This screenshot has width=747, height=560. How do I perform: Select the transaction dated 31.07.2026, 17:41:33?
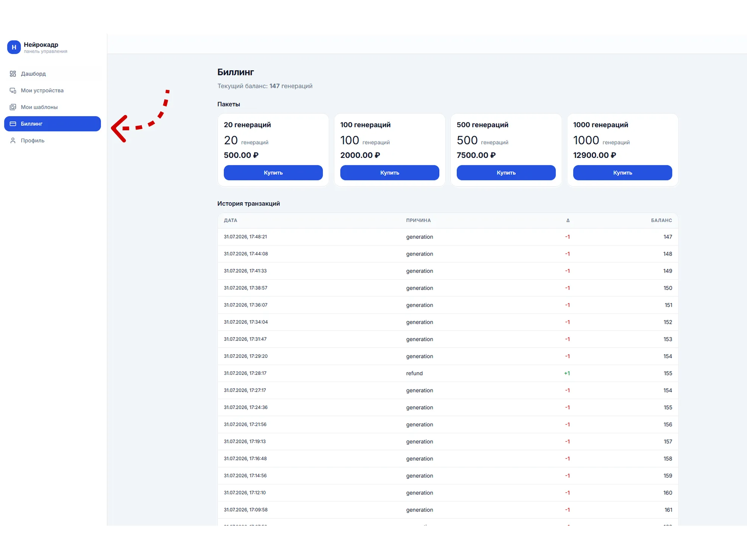(x=448, y=271)
